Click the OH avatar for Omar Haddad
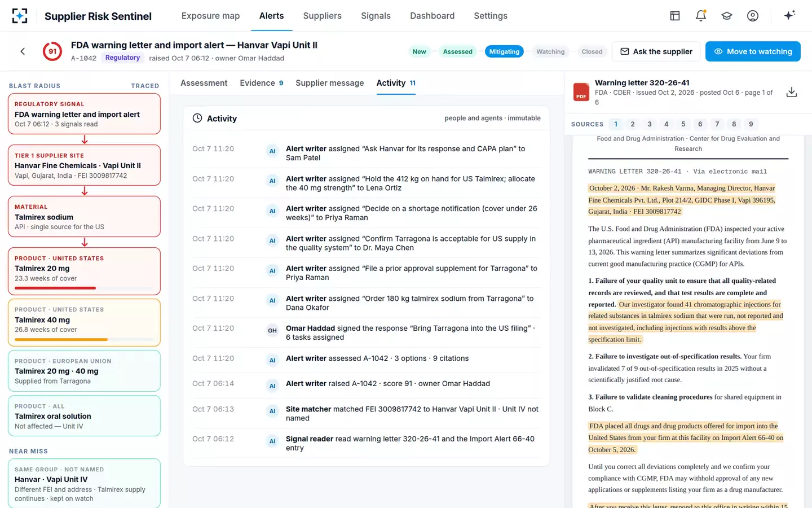812x508 pixels. tap(272, 331)
